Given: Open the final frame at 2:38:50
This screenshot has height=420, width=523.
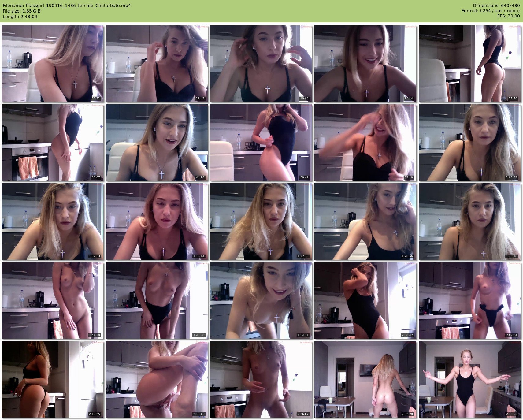Looking at the screenshot, I should (x=470, y=379).
